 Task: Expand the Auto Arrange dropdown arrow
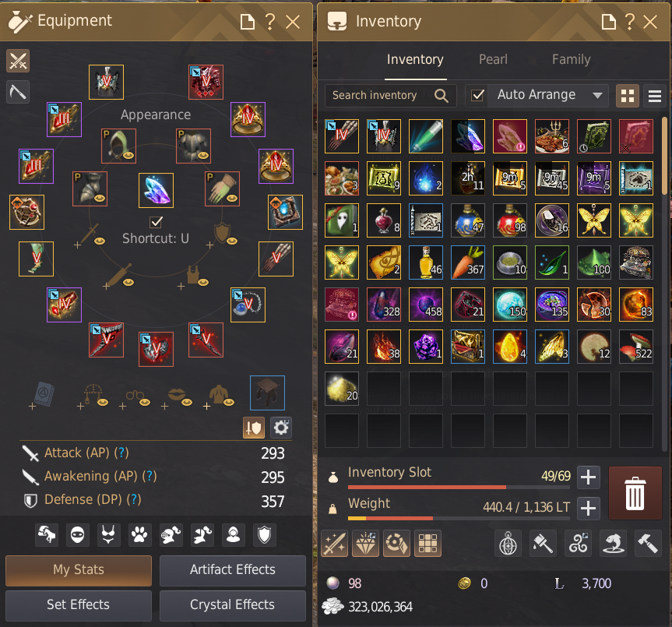597,95
